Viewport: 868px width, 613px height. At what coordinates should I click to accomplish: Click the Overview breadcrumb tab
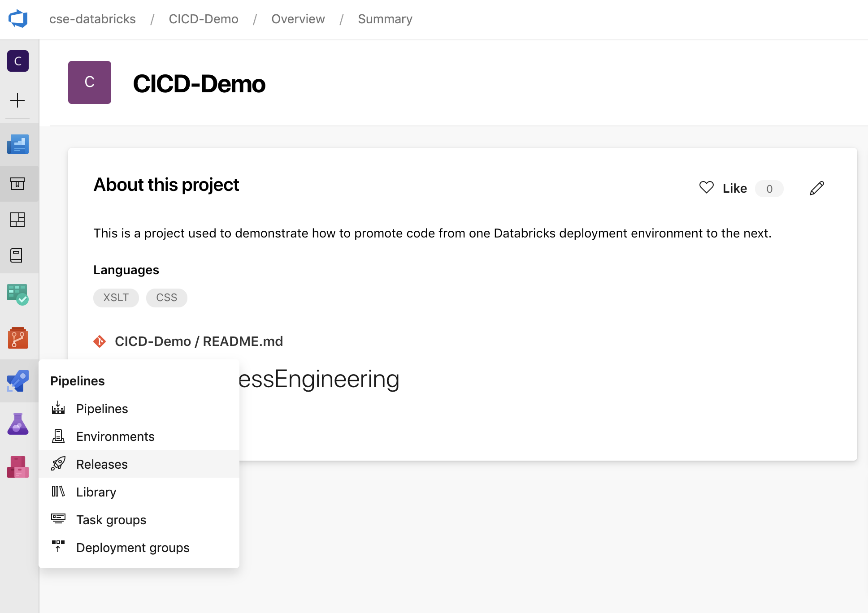[297, 18]
